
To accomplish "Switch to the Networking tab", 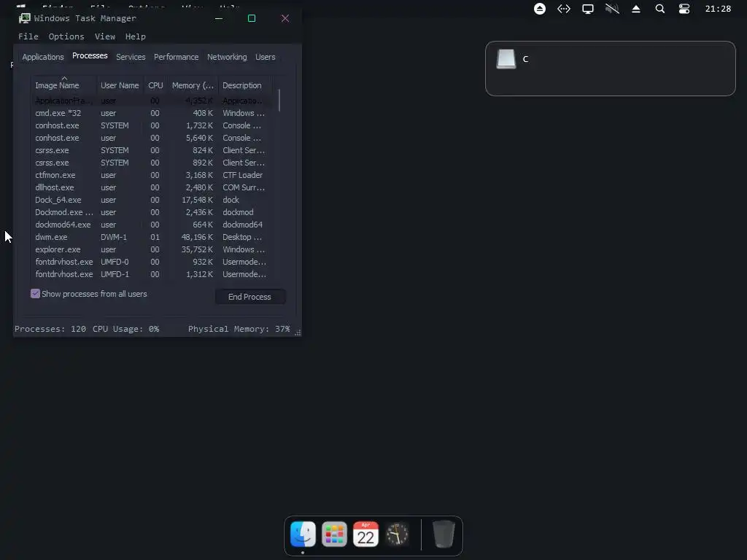I will [227, 57].
